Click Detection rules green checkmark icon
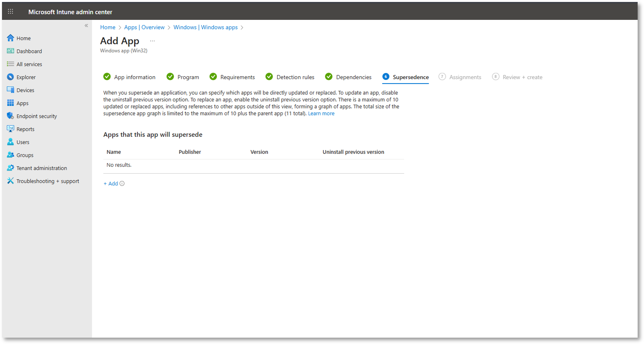The height and width of the screenshot is (344, 644). coord(269,76)
